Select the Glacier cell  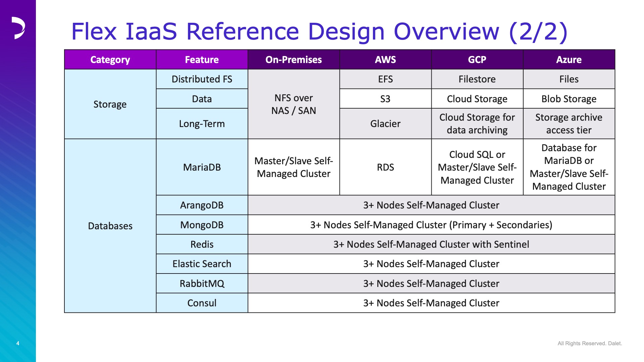[x=385, y=124]
